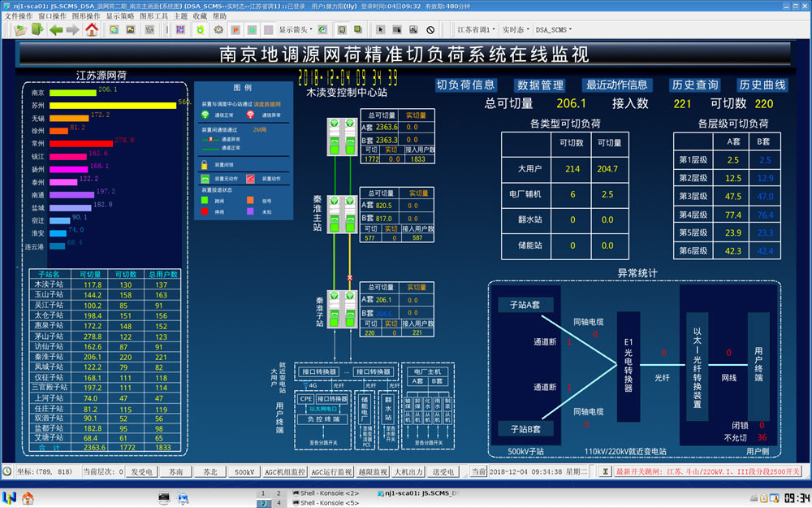Viewport: 812px width, 508px height.
Task: Click the yellow 苏州 bar in chart
Action: pyautogui.click(x=113, y=105)
